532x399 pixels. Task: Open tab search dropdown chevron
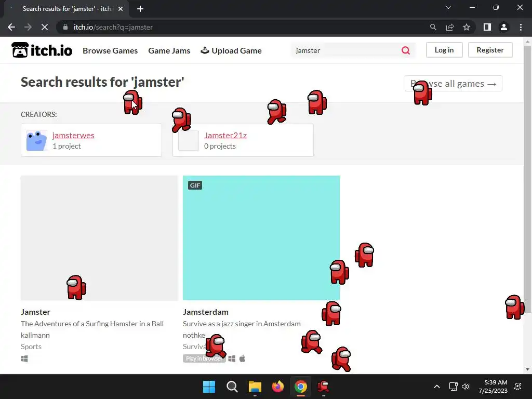(x=448, y=7)
